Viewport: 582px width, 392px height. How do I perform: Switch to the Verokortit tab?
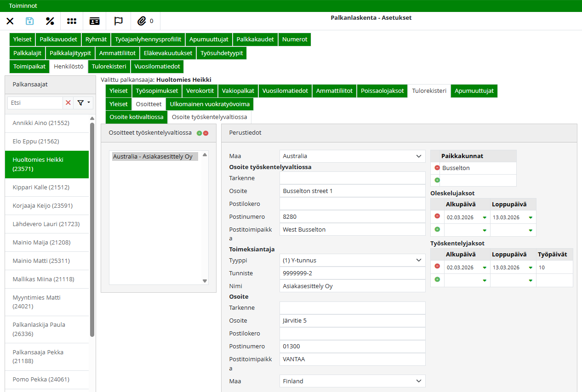(200, 91)
